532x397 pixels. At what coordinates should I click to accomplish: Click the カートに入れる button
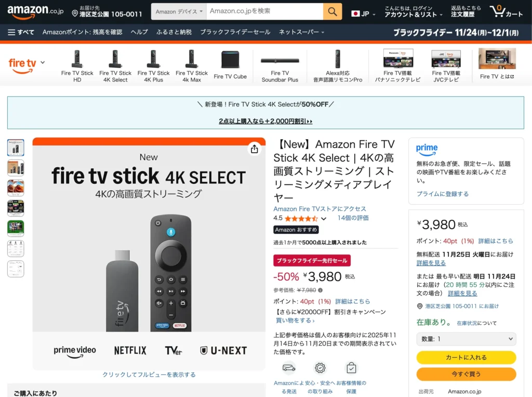coord(466,358)
